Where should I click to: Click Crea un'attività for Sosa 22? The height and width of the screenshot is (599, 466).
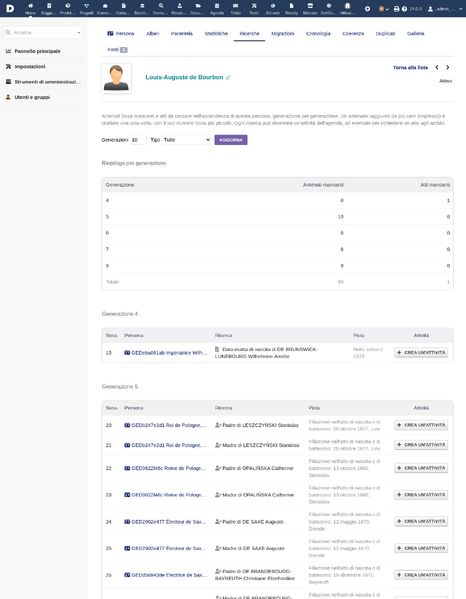[x=421, y=468]
